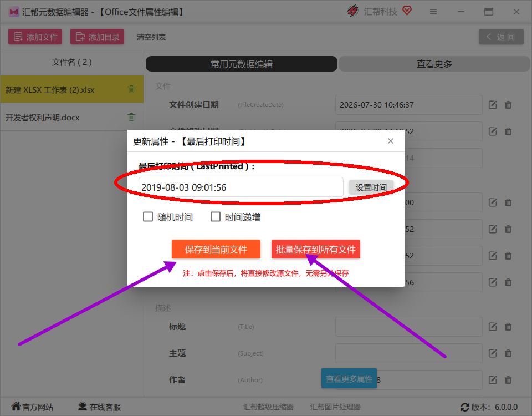Delete the 主题 (Subject) property value

[x=508, y=353]
